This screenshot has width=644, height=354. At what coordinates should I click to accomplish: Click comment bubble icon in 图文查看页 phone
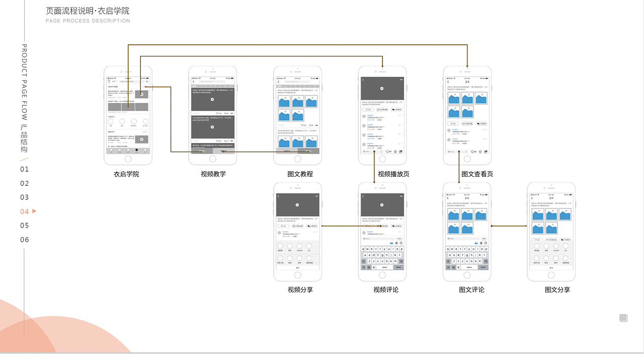tap(473, 151)
